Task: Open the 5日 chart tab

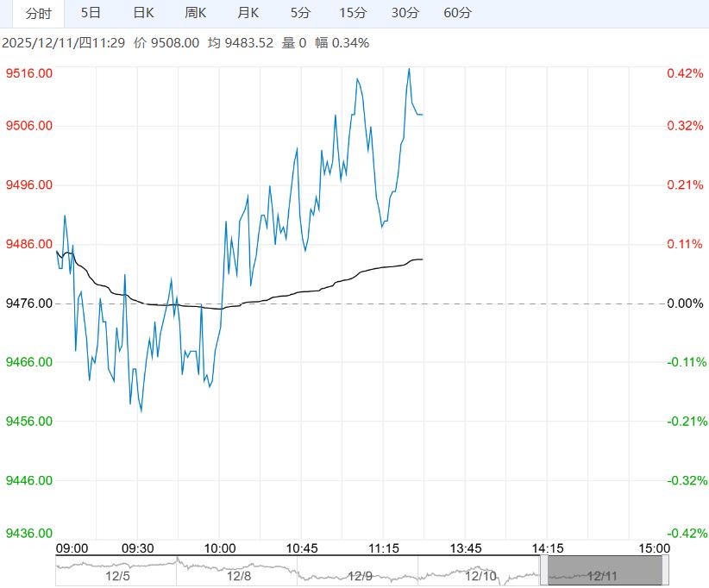Action: [90, 13]
